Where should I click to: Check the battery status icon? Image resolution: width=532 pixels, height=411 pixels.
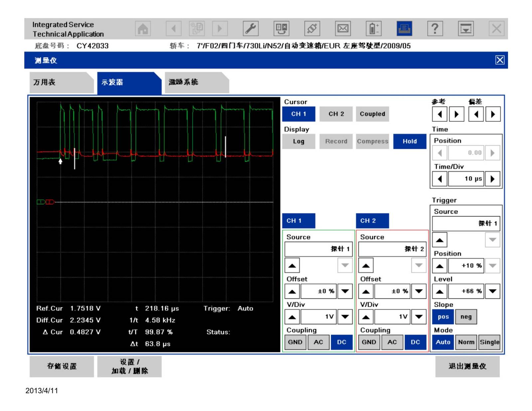tap(374, 29)
